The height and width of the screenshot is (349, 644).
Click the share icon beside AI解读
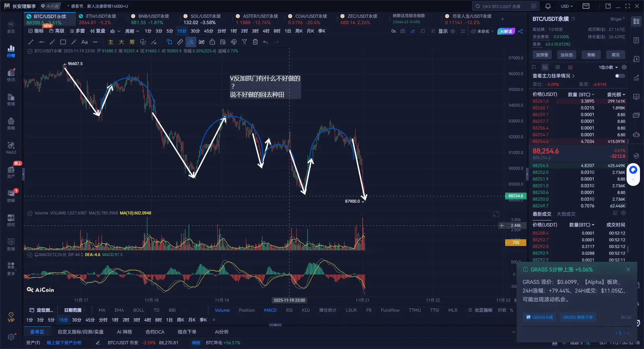520,31
